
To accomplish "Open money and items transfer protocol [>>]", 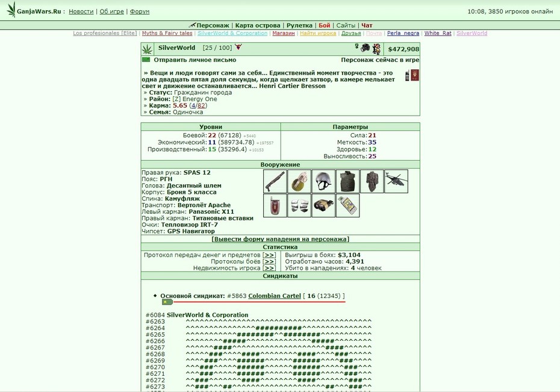I will tap(269, 255).
